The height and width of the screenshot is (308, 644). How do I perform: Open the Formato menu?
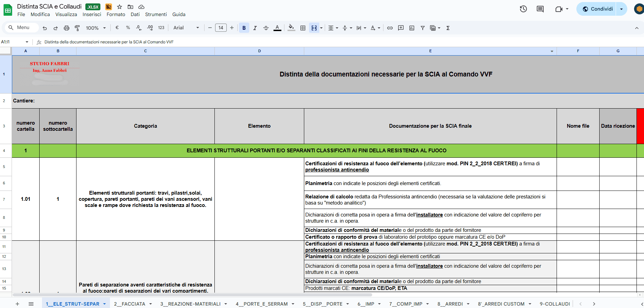click(116, 14)
